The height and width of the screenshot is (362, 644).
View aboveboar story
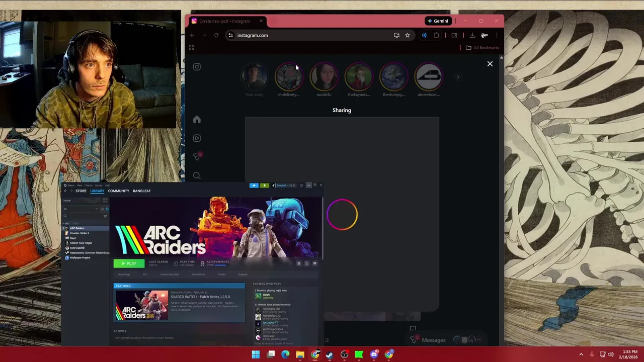click(x=428, y=77)
